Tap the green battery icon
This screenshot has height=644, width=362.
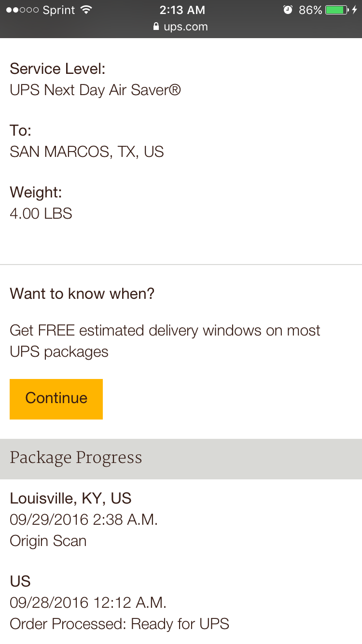[x=337, y=10]
